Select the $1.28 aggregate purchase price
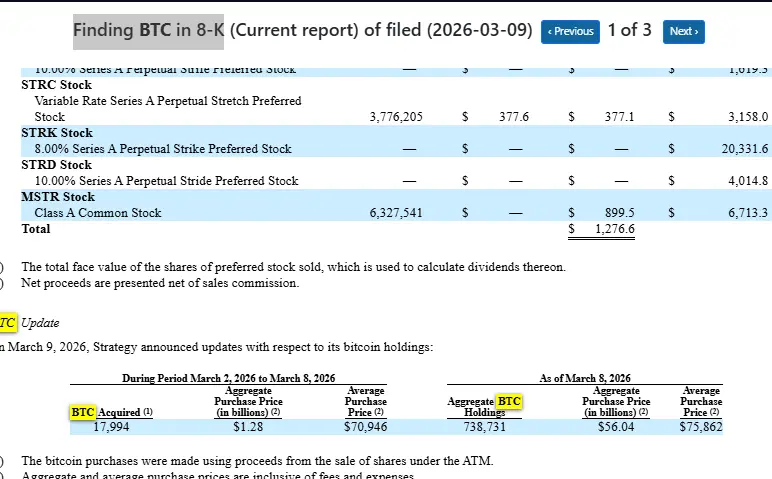 click(248, 426)
